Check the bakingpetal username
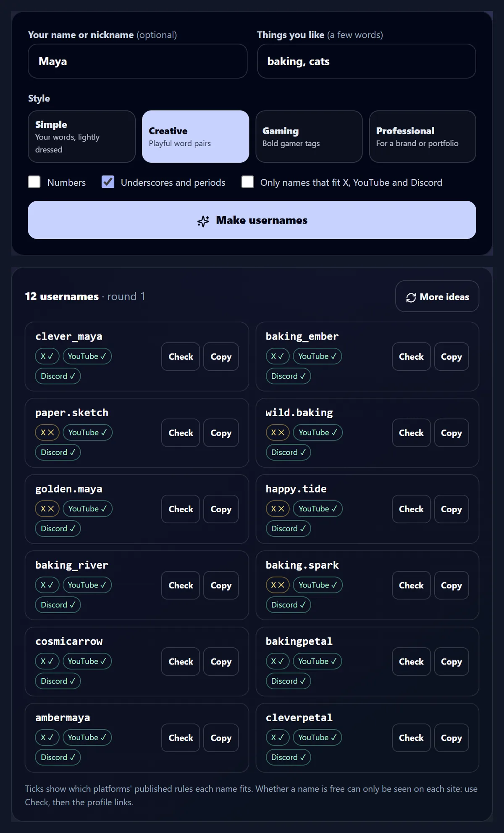The width and height of the screenshot is (504, 833). click(x=411, y=662)
